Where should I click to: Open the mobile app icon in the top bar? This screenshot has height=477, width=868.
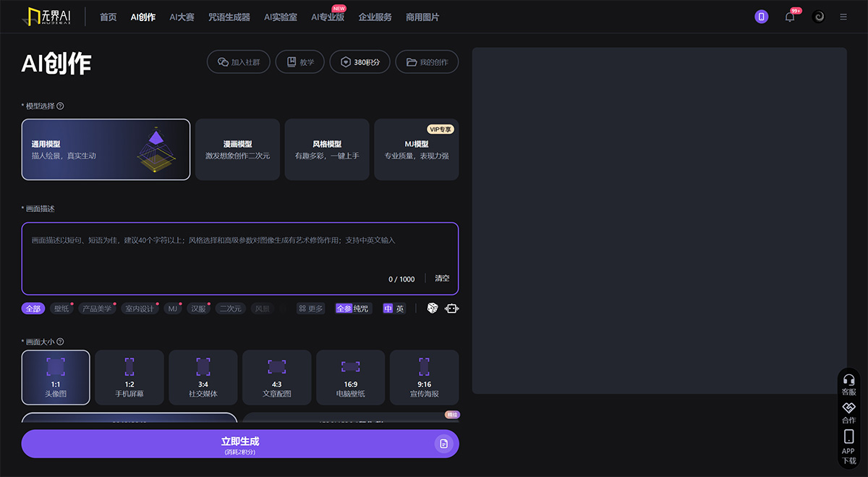pyautogui.click(x=761, y=16)
